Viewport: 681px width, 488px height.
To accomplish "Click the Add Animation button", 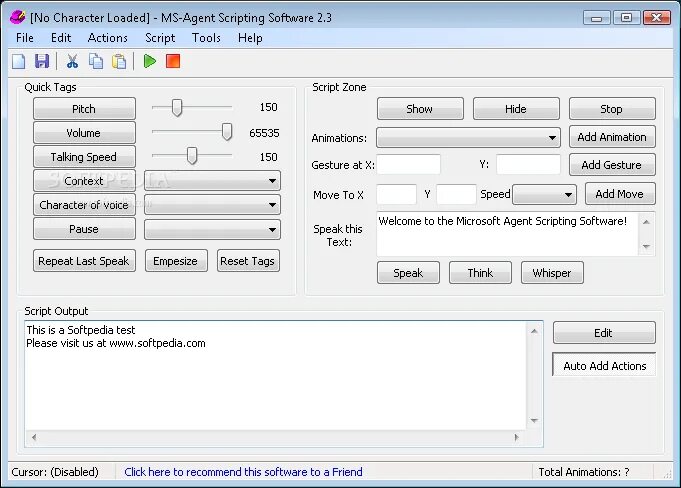I will click(612, 137).
